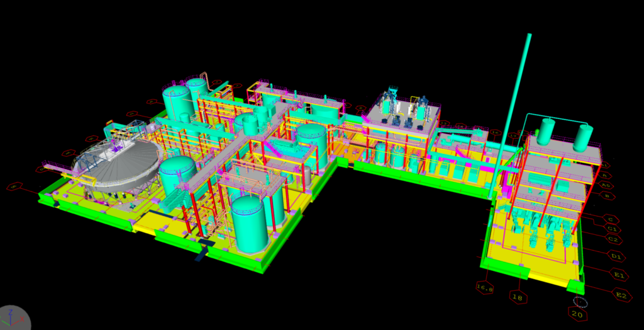This screenshot has width=644, height=330.
Task: Pick left cyan vessel atop right tower structure
Action: pos(545,130)
